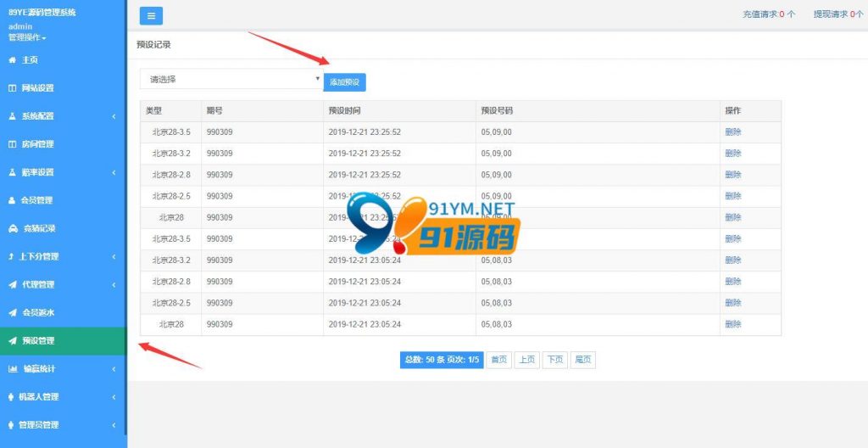This screenshot has height=448, width=868.
Task: Delete 北京28 preset with number 05,08,03
Action: pyautogui.click(x=733, y=324)
